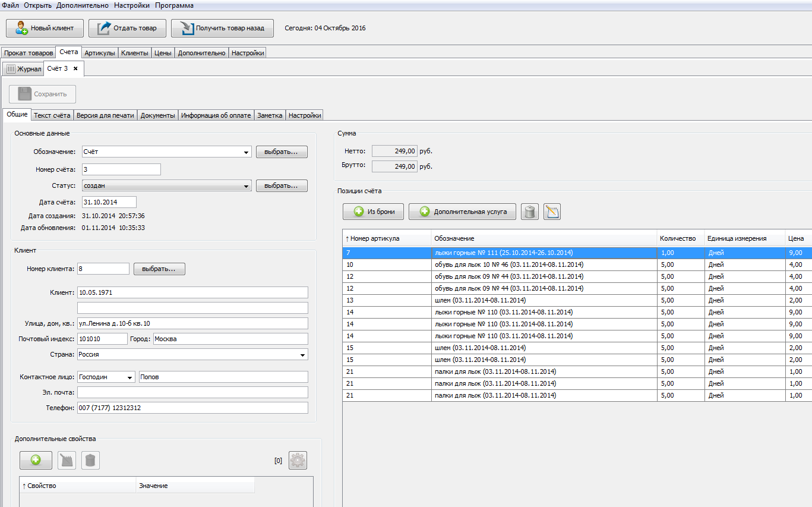Click the Телефон input field
The image size is (812, 507).
click(x=192, y=408)
